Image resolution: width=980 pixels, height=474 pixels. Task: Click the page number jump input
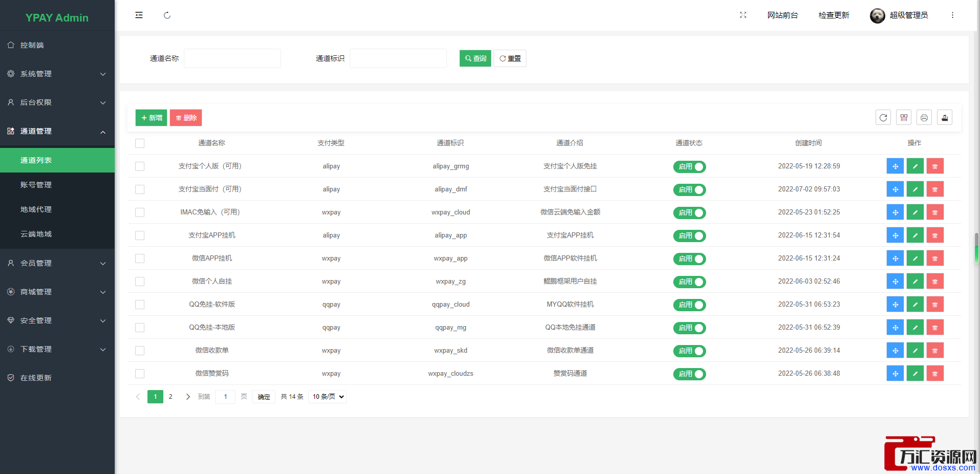click(x=225, y=397)
